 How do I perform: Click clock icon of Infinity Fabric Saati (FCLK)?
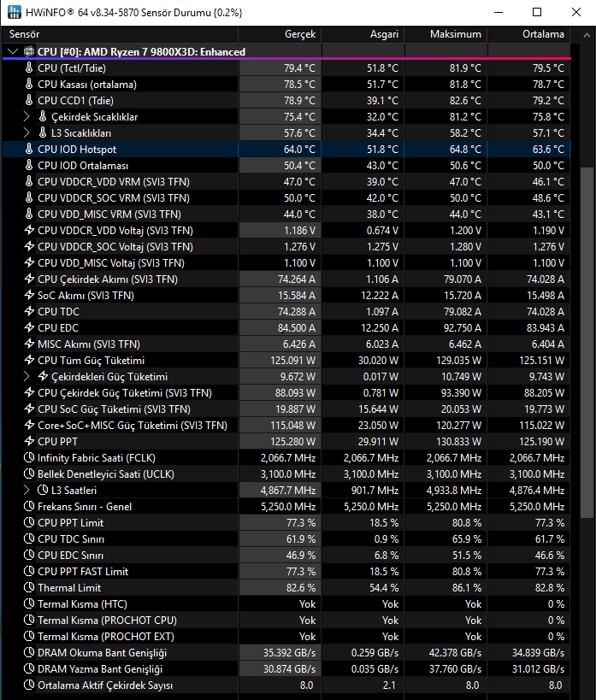(x=29, y=457)
